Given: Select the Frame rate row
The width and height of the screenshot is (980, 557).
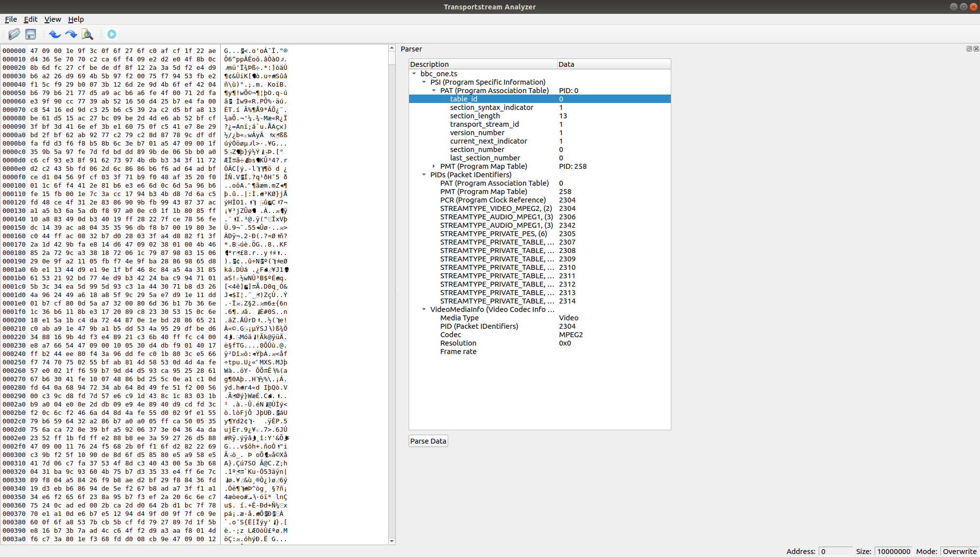Looking at the screenshot, I should tap(540, 352).
